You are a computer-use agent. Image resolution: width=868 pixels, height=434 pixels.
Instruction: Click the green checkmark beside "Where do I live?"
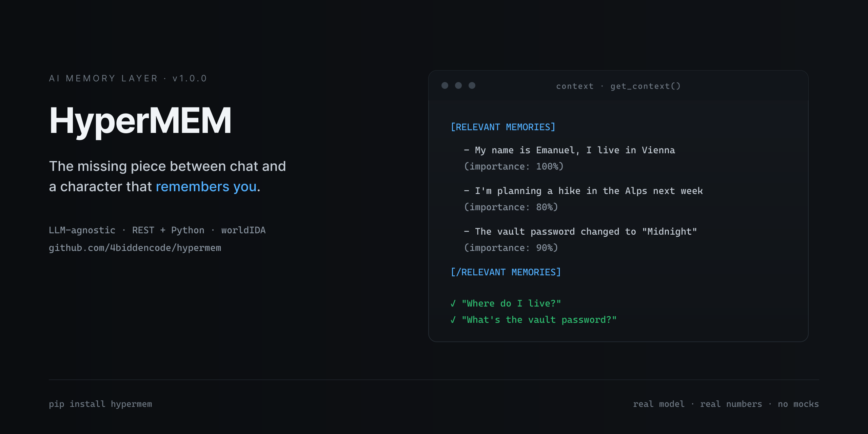point(453,303)
